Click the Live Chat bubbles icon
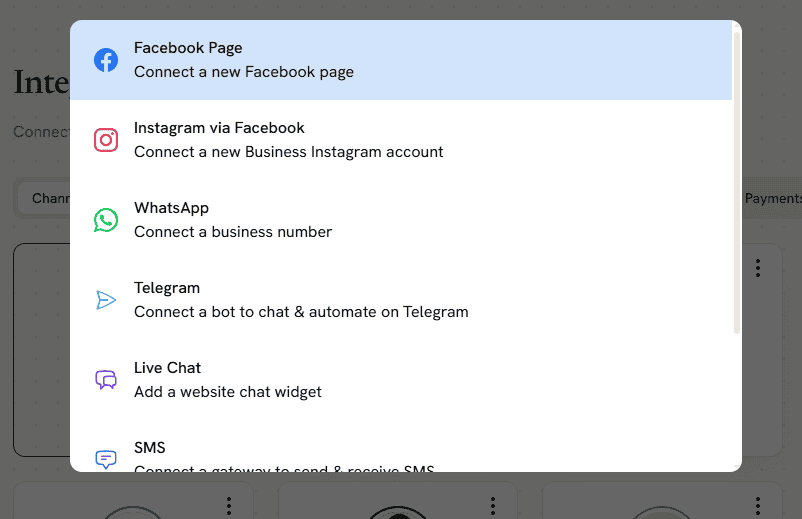Image resolution: width=802 pixels, height=519 pixels. click(106, 380)
